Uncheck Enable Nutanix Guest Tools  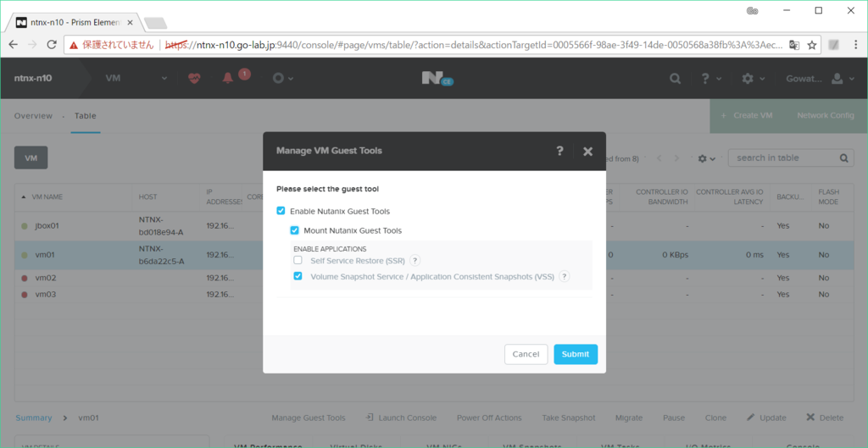tap(281, 211)
